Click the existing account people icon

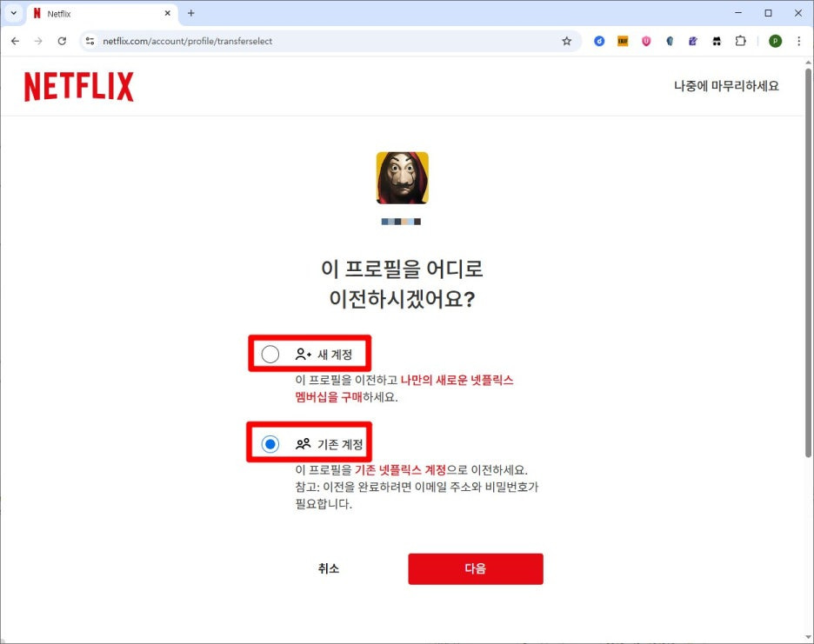tap(304, 444)
